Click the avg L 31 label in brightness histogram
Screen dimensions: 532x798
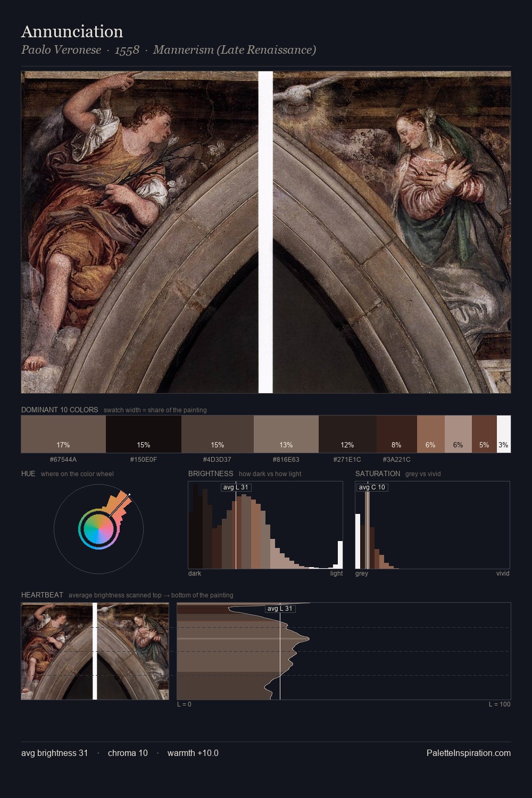click(x=236, y=487)
